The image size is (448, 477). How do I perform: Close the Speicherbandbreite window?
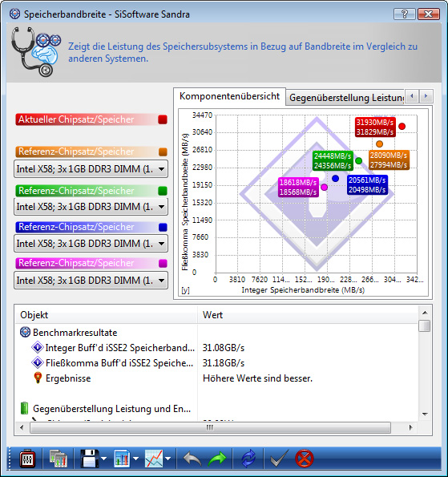pos(429,14)
